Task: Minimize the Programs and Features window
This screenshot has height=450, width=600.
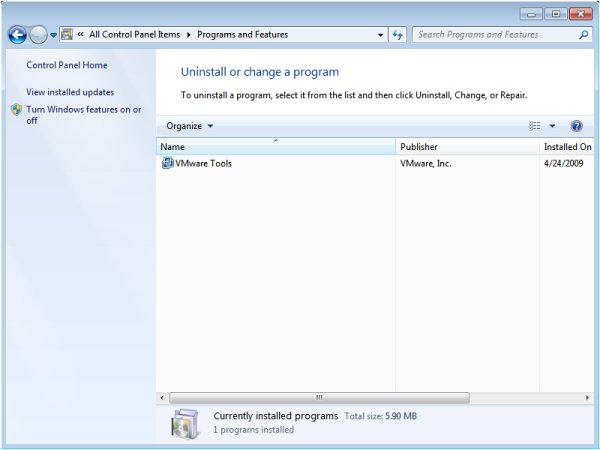Action: [x=531, y=14]
